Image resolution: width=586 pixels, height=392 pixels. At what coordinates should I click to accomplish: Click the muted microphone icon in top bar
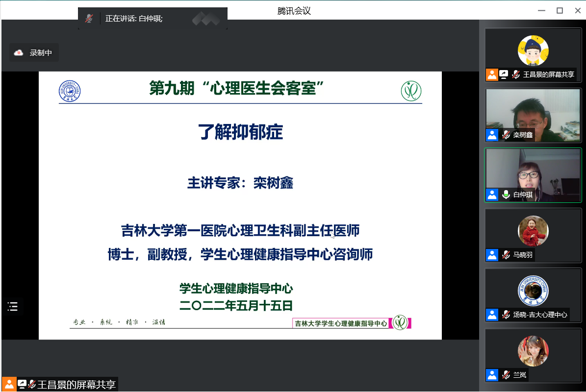89,19
